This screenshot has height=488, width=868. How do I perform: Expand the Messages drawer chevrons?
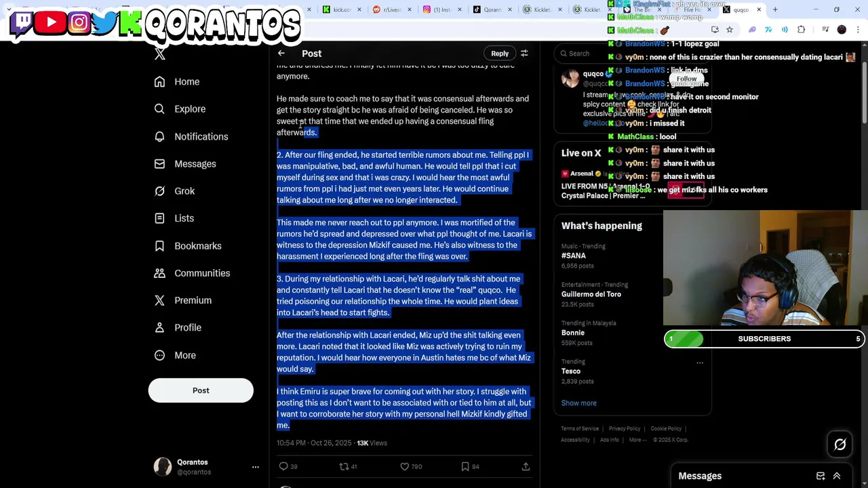[837, 476]
